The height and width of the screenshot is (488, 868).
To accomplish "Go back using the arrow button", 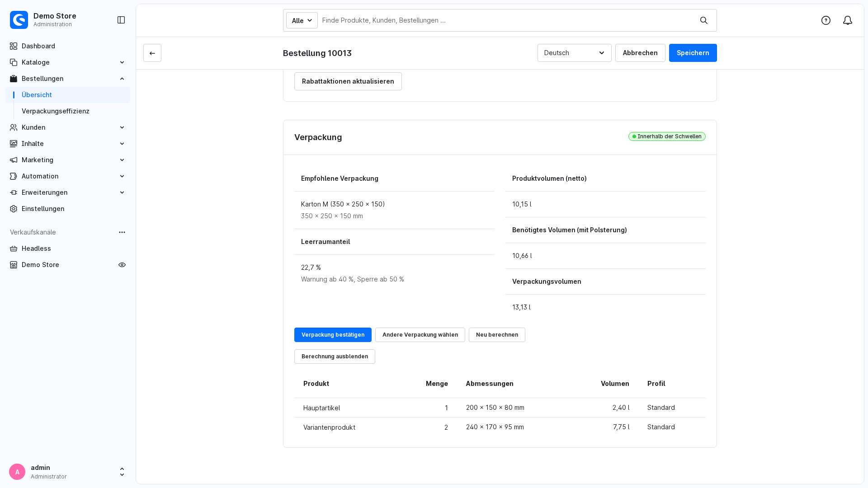I will [x=152, y=53].
